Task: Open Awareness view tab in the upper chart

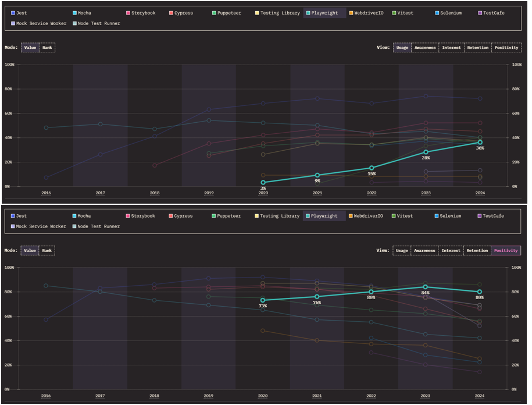Action: pyautogui.click(x=425, y=48)
